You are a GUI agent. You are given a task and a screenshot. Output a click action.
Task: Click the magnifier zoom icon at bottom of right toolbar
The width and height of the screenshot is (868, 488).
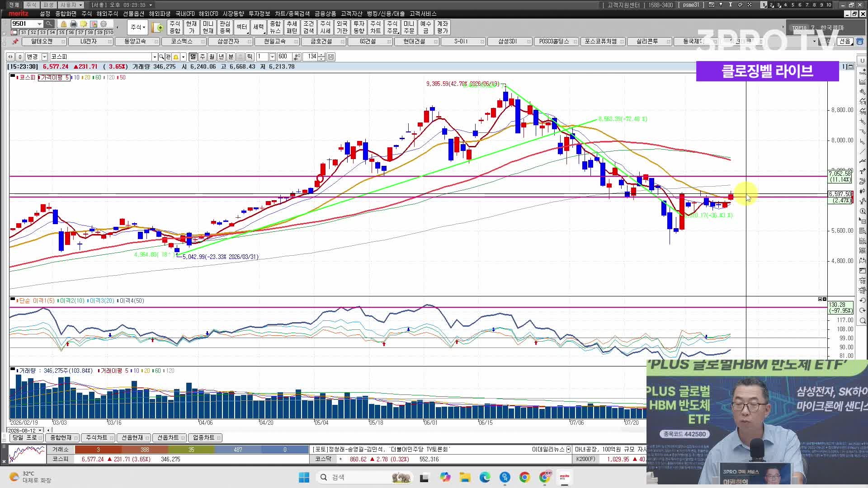click(863, 321)
